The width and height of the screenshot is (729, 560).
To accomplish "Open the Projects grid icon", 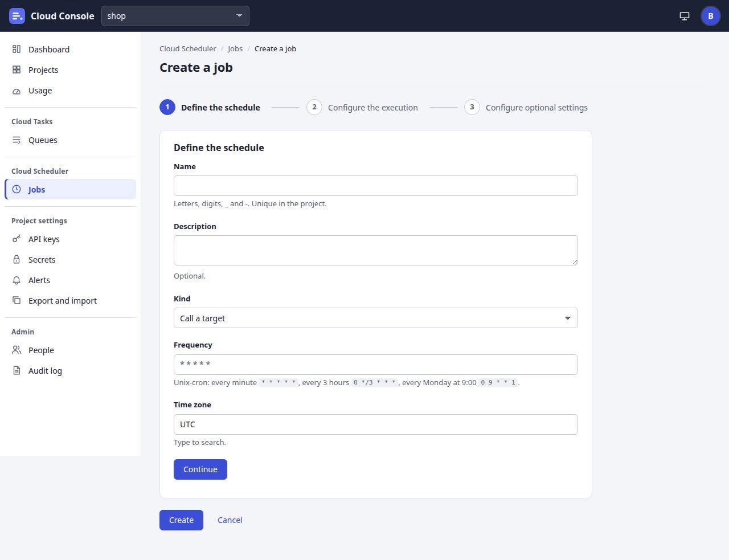I will pyautogui.click(x=17, y=70).
